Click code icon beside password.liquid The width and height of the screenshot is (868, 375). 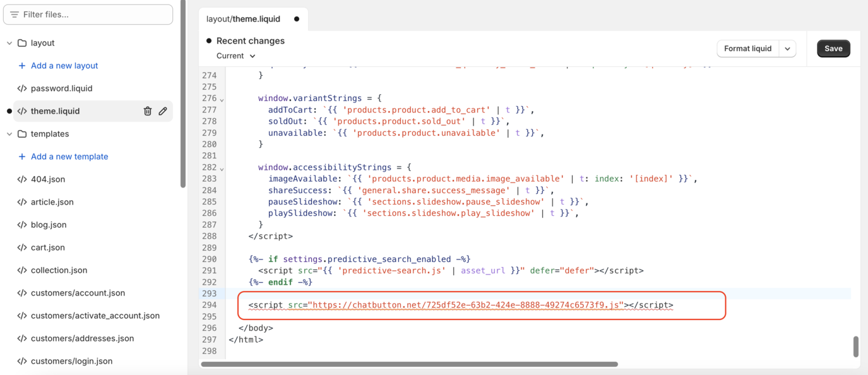click(22, 88)
